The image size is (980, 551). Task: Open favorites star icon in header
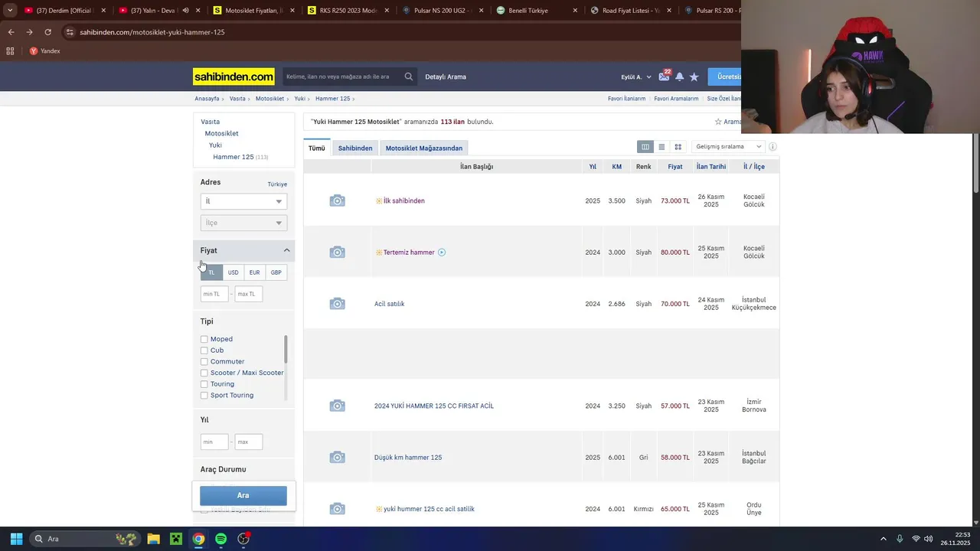click(694, 77)
